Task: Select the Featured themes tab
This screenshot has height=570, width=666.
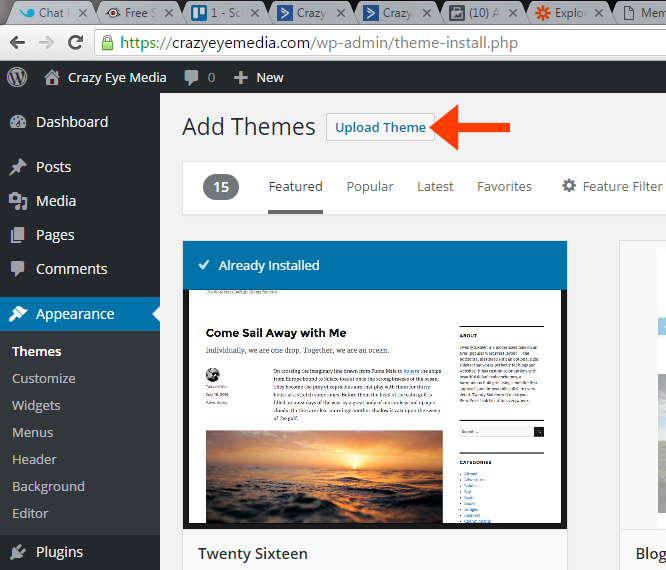Action: 295,186
